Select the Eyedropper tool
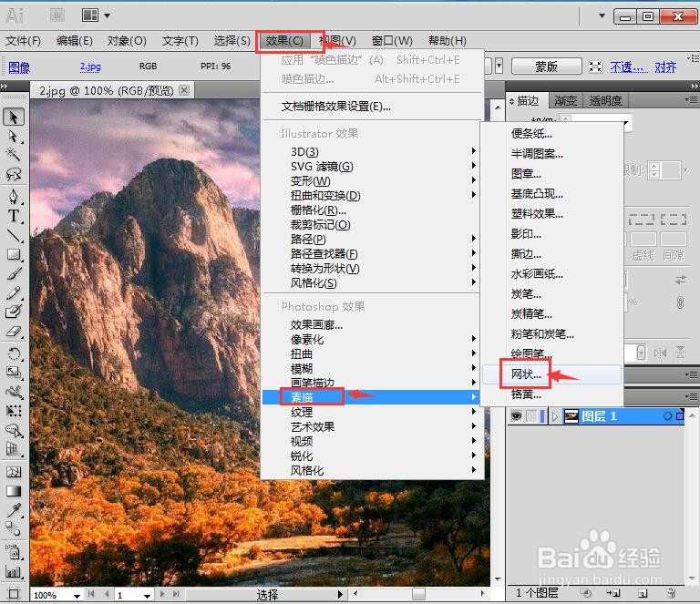The image size is (700, 604). [14, 510]
